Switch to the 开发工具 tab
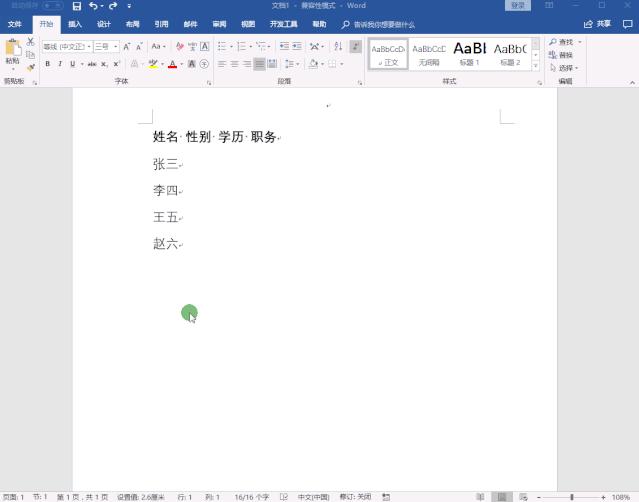This screenshot has width=639, height=502. coord(284,24)
